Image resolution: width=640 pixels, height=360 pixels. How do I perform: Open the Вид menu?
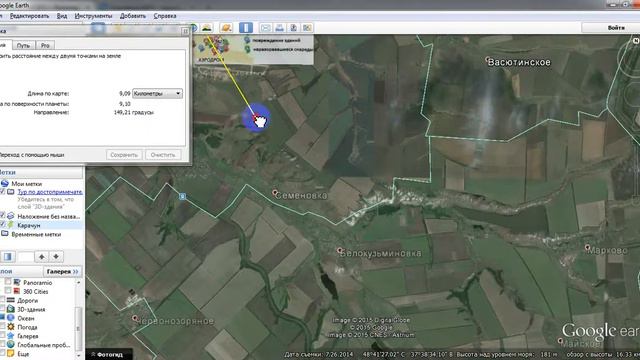pyautogui.click(x=62, y=16)
